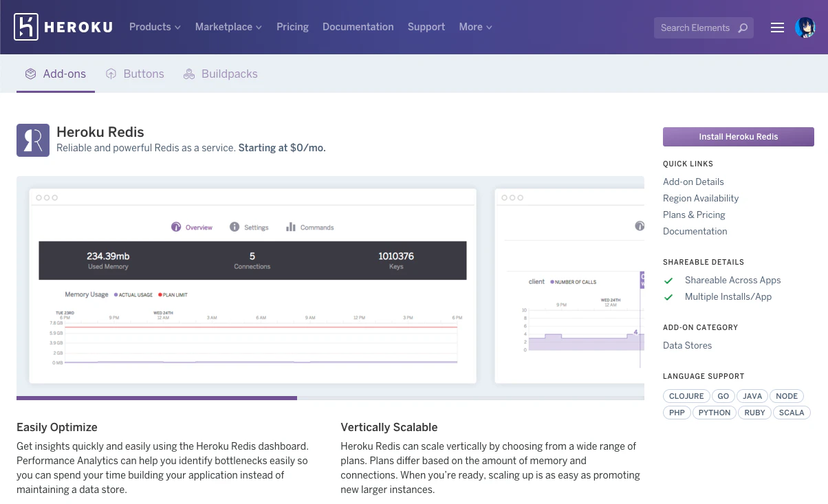Select the CLOJURE language tag

tap(686, 396)
